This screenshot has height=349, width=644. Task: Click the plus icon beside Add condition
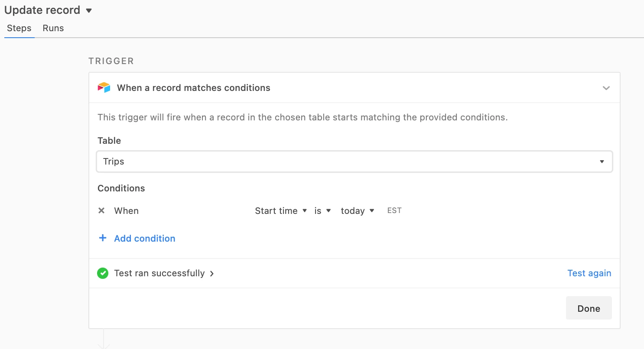(x=103, y=238)
